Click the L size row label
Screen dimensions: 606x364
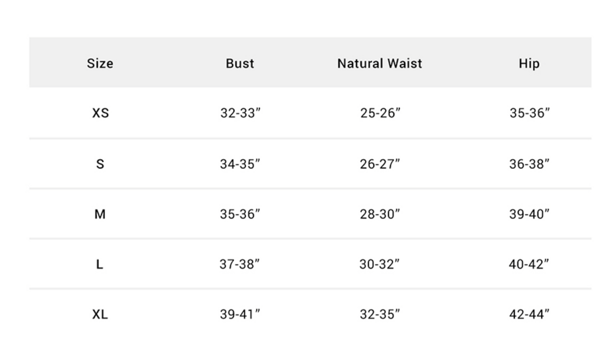click(x=99, y=264)
